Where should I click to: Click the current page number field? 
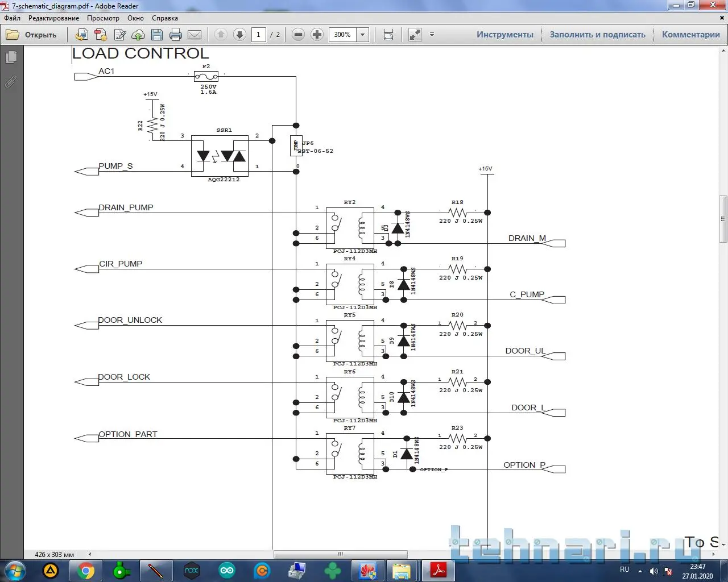point(258,35)
